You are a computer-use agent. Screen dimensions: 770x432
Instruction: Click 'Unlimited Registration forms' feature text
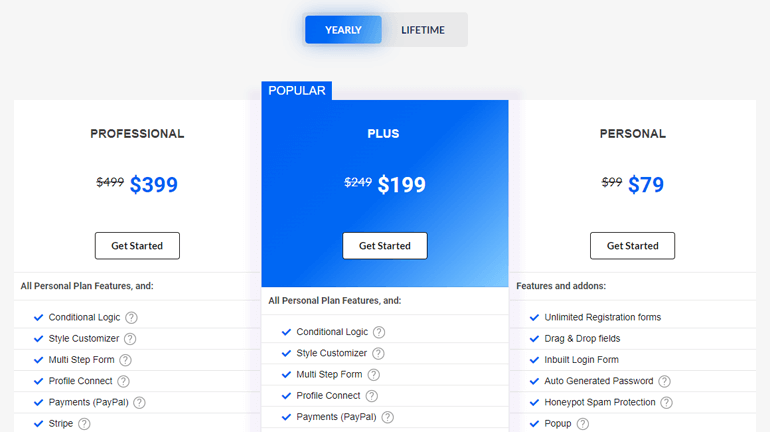603,317
